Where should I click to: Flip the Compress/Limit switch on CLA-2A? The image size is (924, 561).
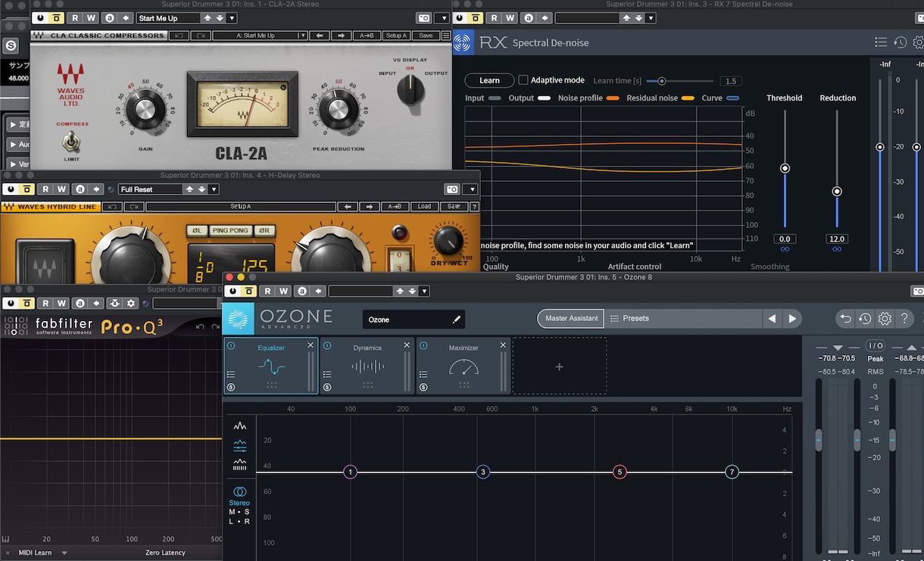tap(73, 142)
